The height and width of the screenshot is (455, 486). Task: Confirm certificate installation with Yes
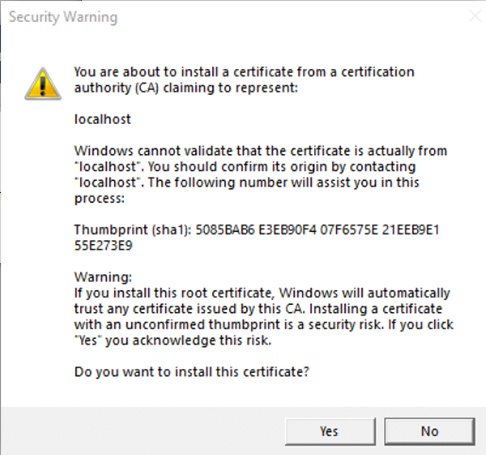330,431
